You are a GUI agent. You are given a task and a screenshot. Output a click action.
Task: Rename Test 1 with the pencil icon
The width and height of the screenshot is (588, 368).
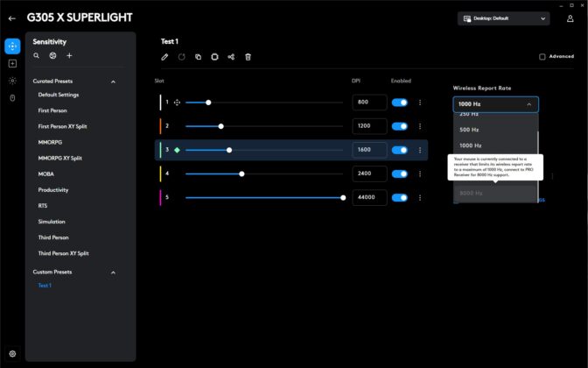point(164,57)
